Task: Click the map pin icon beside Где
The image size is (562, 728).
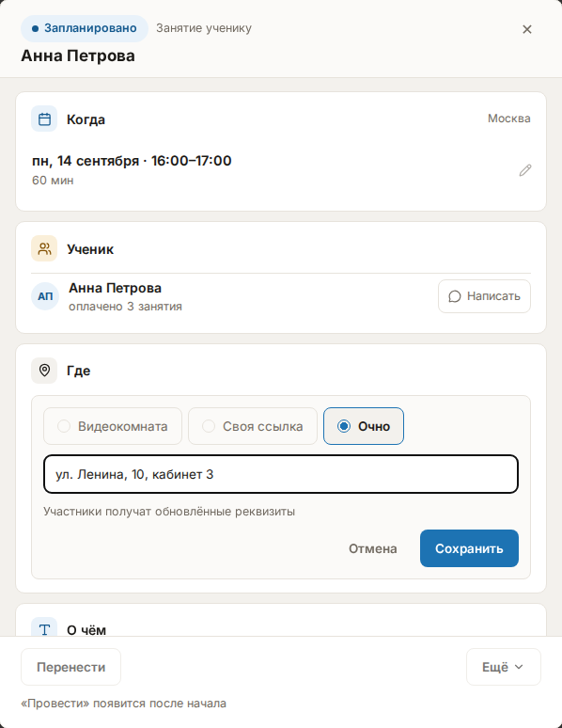Action: (44, 370)
